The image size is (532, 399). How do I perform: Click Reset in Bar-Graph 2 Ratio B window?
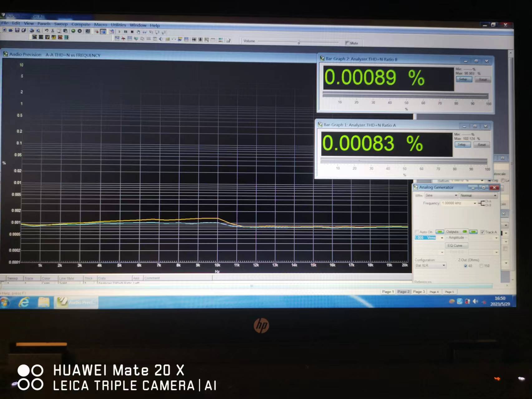[x=483, y=79]
